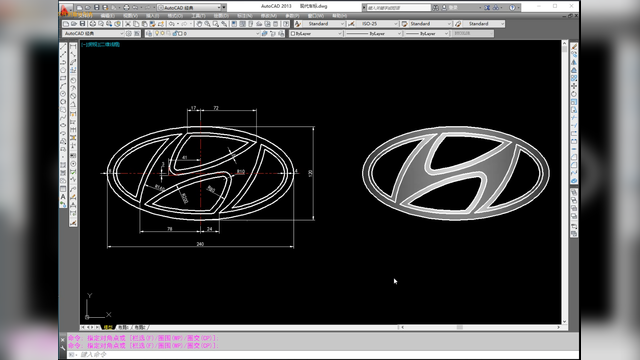Toggle layer 0 light bulb on/off
The height and width of the screenshot is (360, 640).
[x=157, y=33]
